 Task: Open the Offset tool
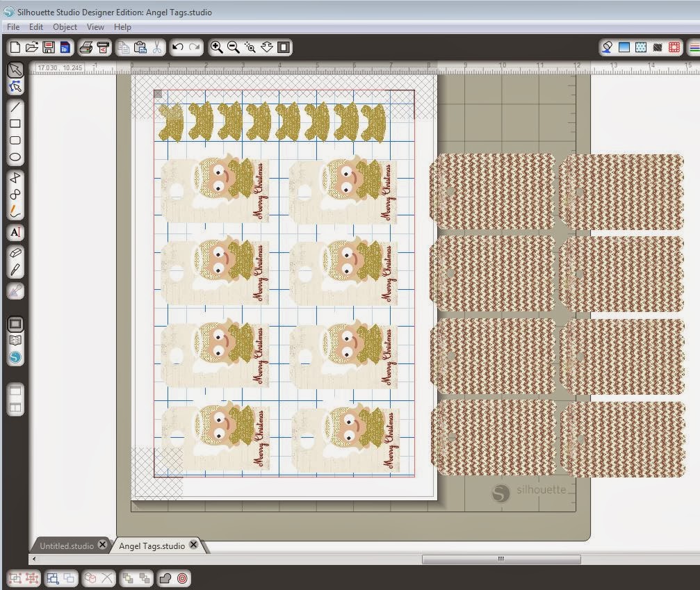click(182, 578)
